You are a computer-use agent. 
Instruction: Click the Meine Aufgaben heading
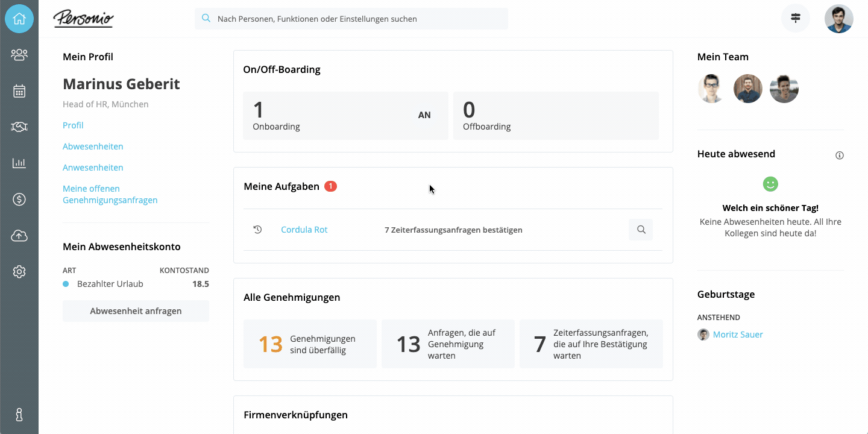[x=281, y=186]
